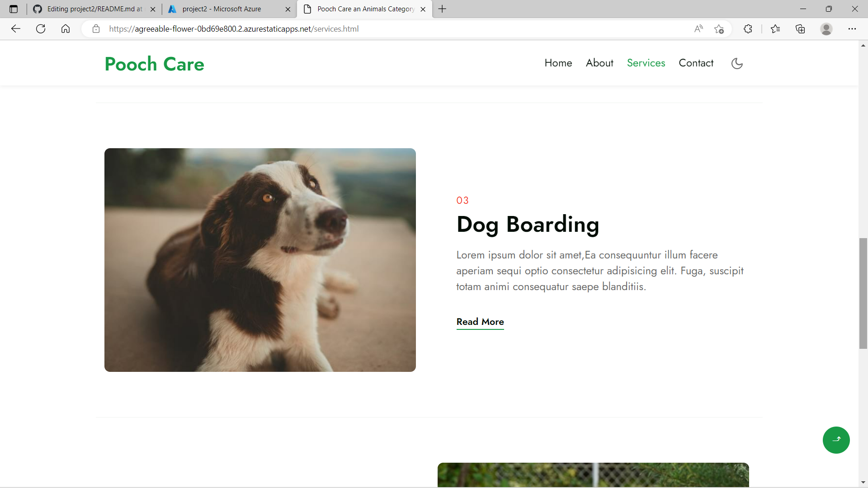This screenshot has width=868, height=488.
Task: Click the green scroll-to-top button
Action: tap(836, 440)
